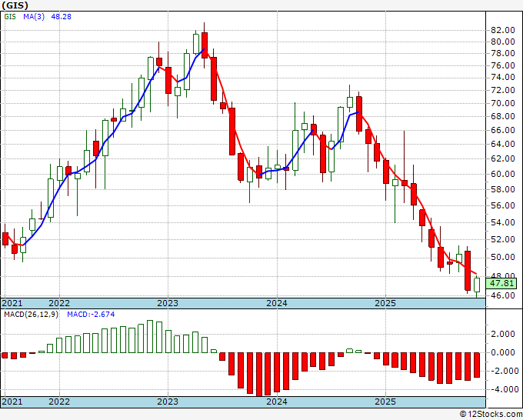This screenshot has height=420, width=523.
Task: Click the 52.00 price axis label
Action: (503, 239)
